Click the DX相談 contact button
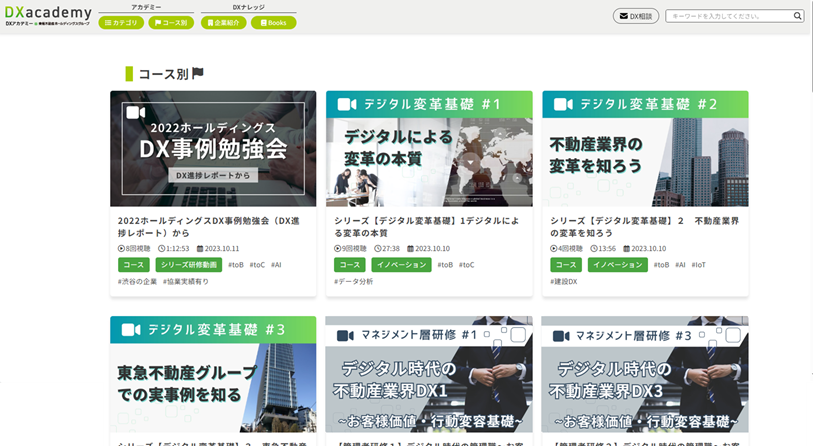813x446 pixels. (x=636, y=16)
